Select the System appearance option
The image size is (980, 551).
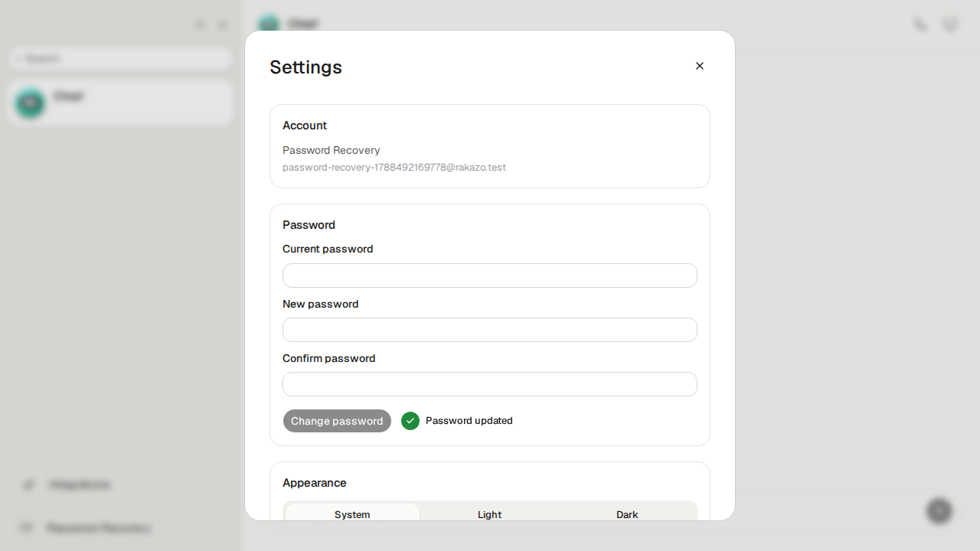tap(352, 514)
